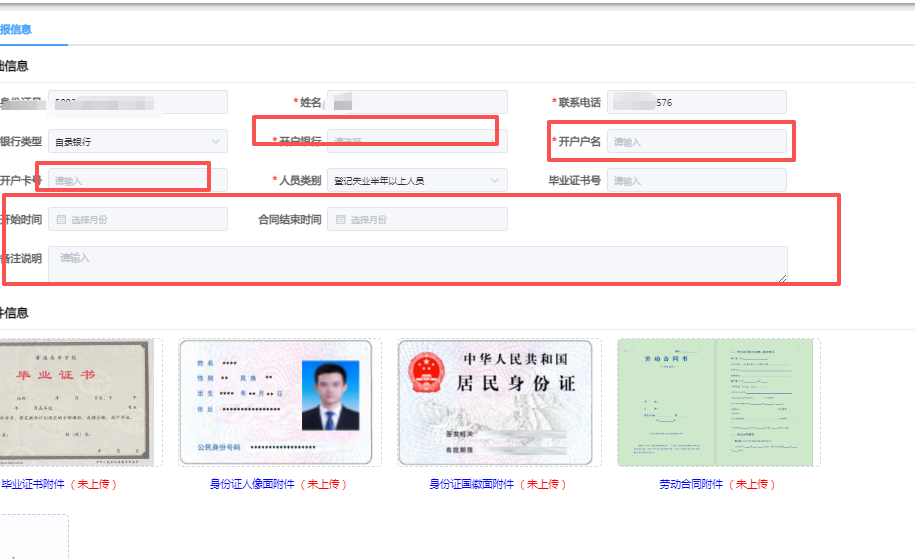Open the 合同结束时间 month picker
This screenshot has width=915, height=559.
click(x=417, y=219)
